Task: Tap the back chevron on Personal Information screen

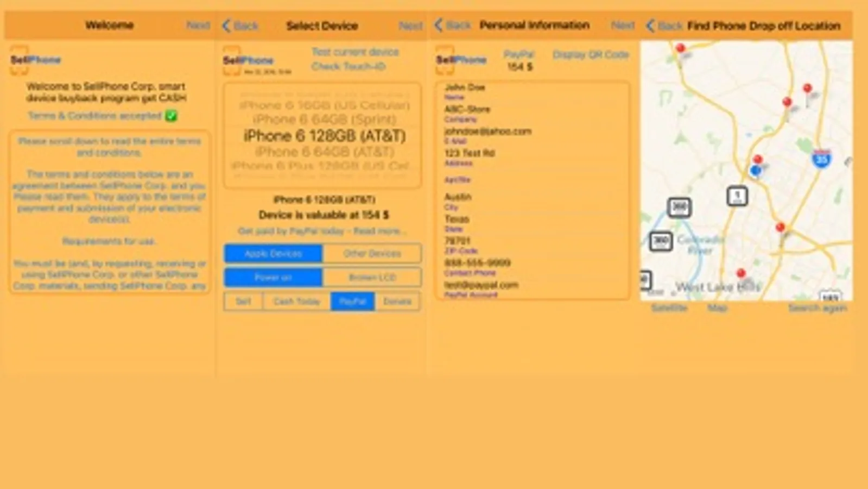Action: point(439,25)
